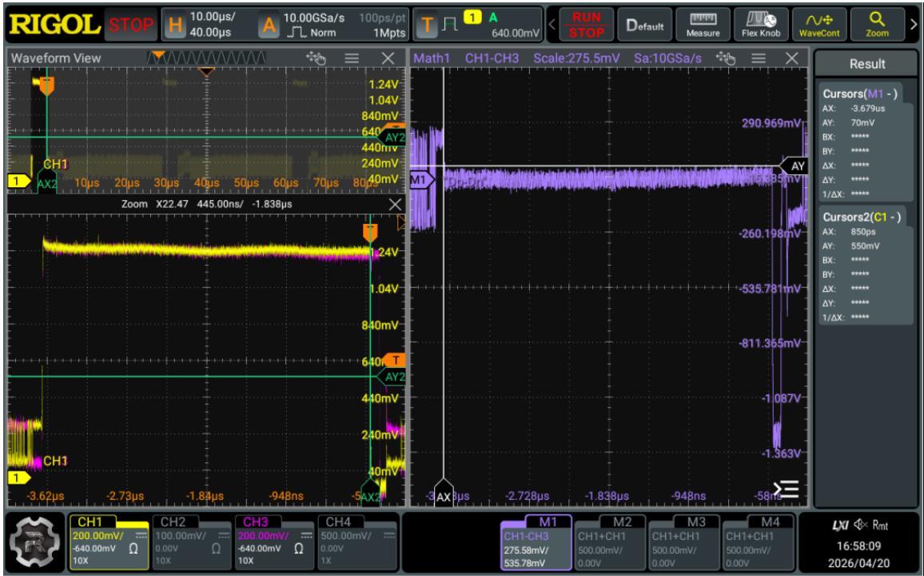Viewport: 924px width, 576px height.
Task: Click the STOP status label
Action: click(x=129, y=26)
